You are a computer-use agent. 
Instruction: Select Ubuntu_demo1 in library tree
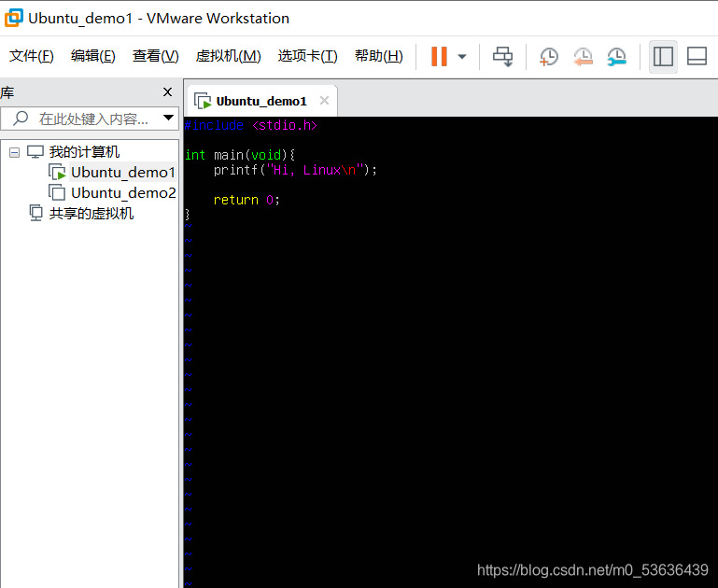coord(122,173)
